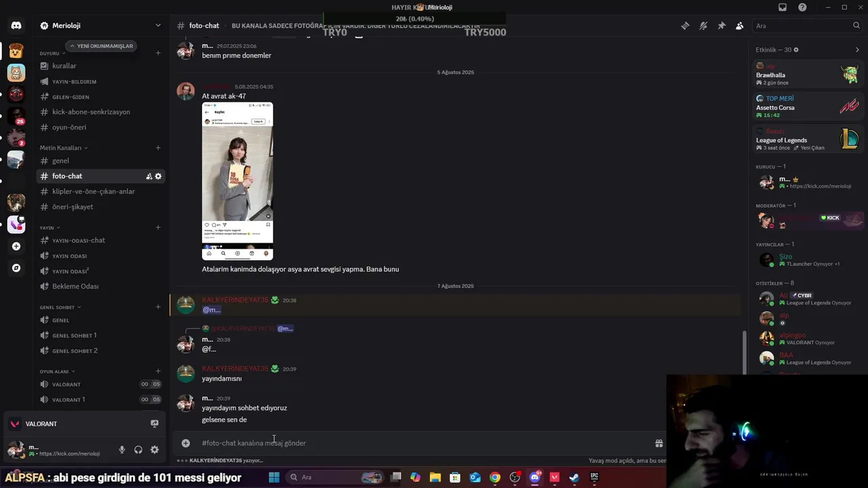868x488 pixels.
Task: Open the YAYIN-BILDIRIM announcement channel
Action: (x=100, y=81)
